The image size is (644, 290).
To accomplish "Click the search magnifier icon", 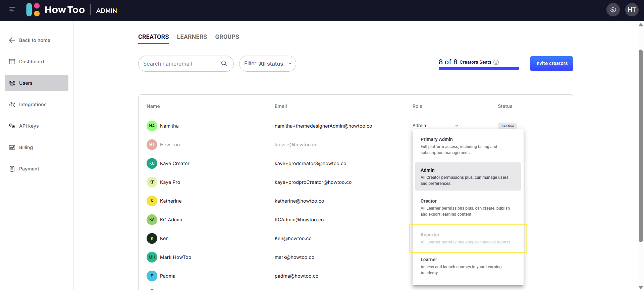I will tap(224, 63).
